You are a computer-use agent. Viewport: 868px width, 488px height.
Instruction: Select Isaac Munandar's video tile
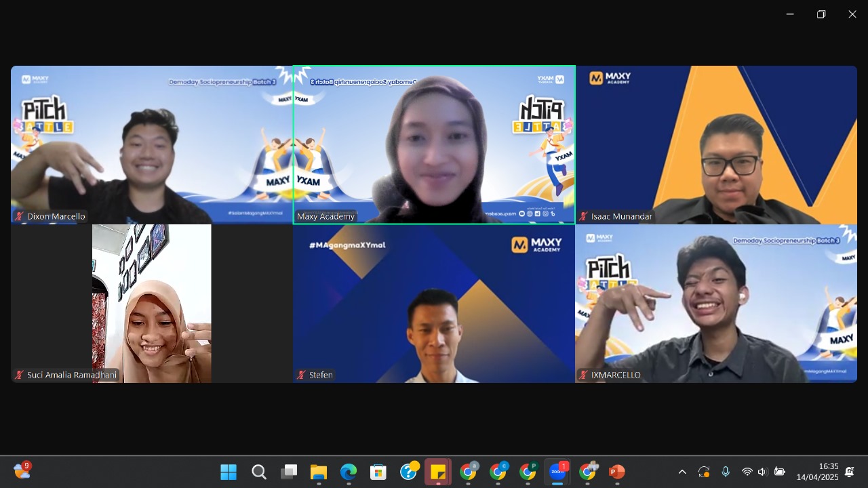click(716, 145)
